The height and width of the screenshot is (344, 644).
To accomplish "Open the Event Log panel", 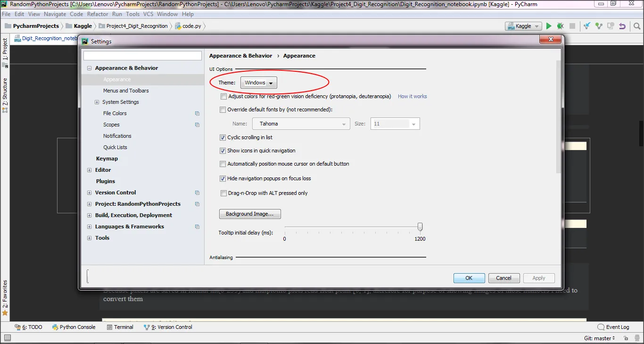I will pos(613,327).
